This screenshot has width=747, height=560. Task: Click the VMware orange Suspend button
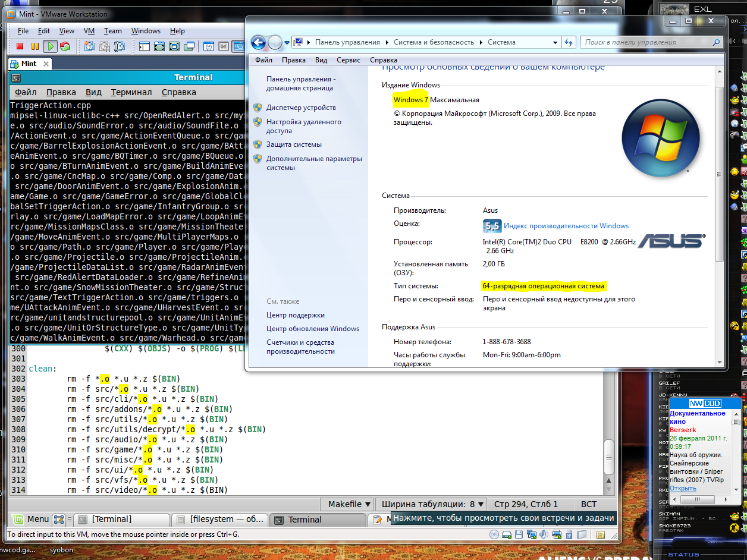35,46
